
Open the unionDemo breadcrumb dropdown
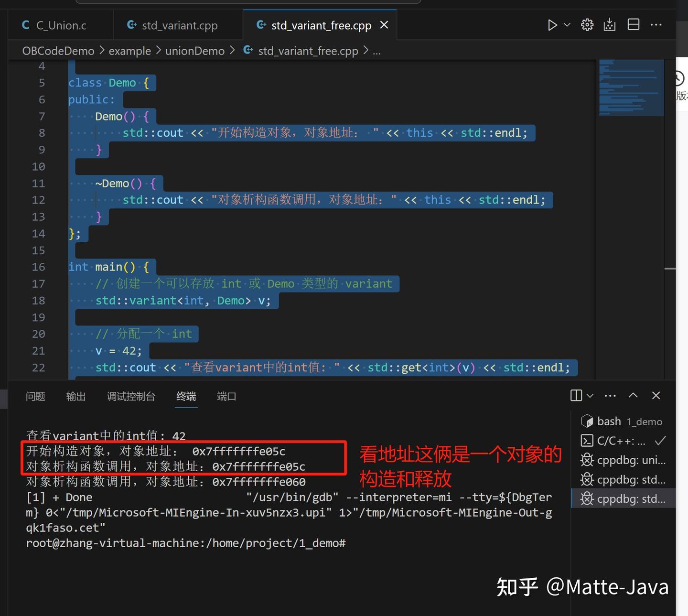click(194, 51)
